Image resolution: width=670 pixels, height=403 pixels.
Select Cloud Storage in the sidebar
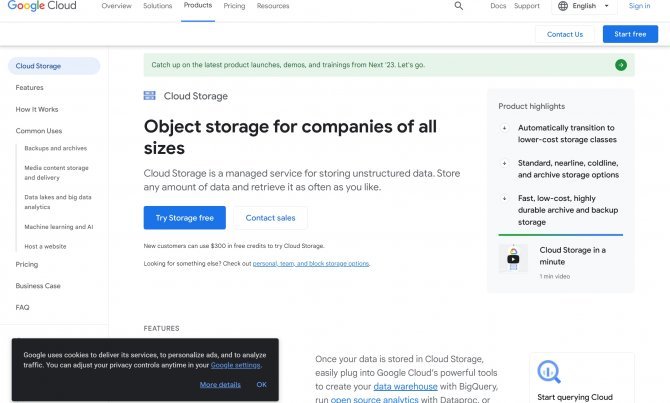(x=54, y=66)
